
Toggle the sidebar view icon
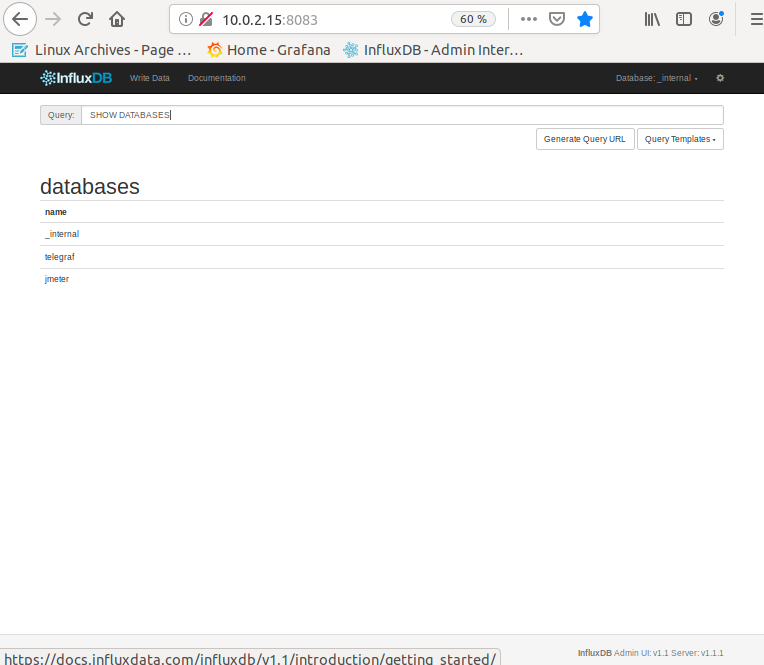[684, 19]
